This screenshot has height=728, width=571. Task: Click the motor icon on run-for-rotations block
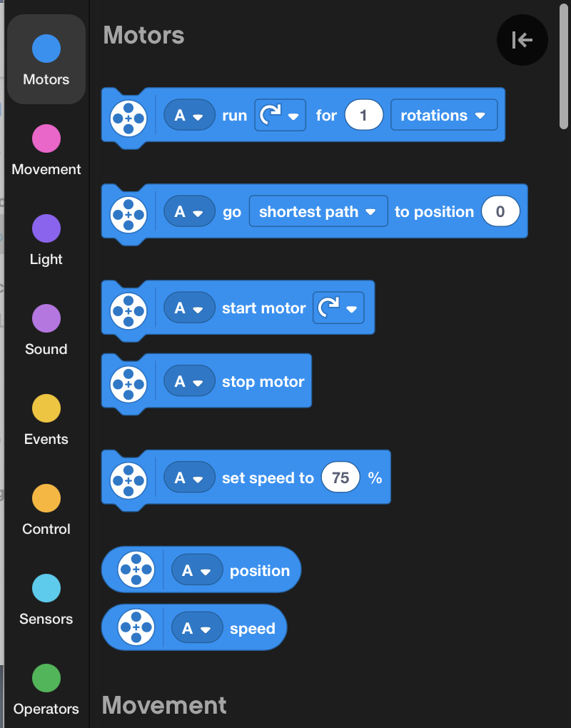tap(128, 116)
